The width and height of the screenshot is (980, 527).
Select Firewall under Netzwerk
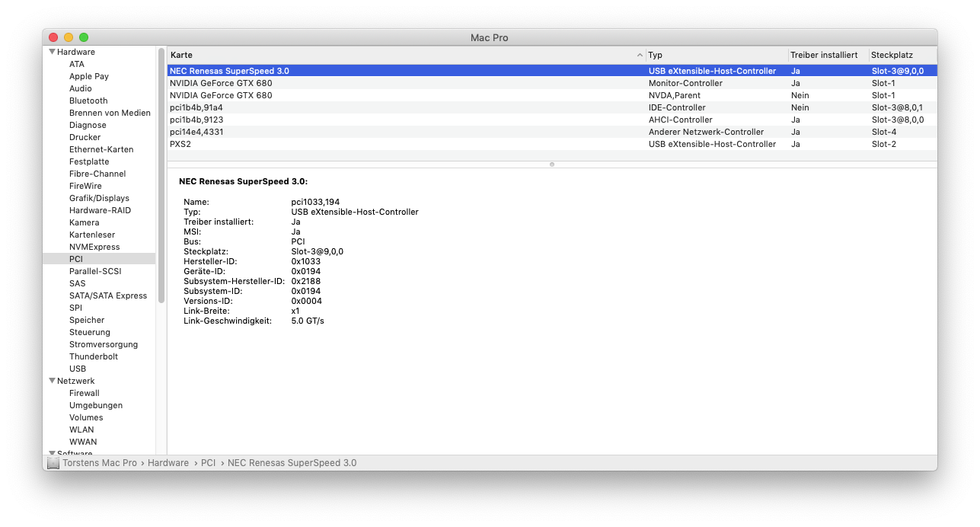85,393
